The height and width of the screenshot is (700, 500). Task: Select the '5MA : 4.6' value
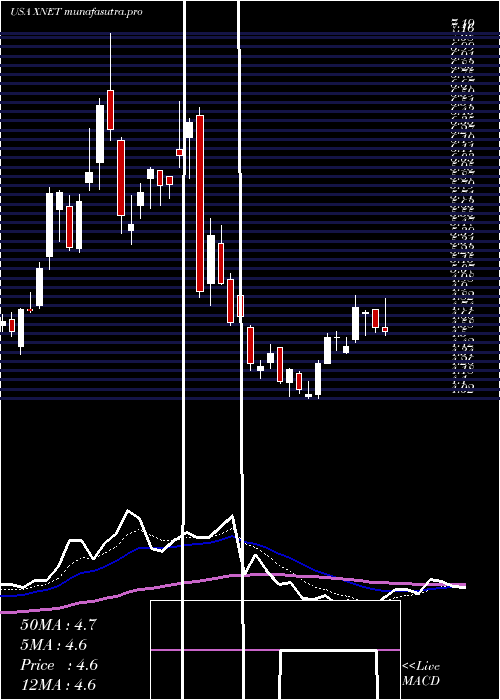[54, 645]
